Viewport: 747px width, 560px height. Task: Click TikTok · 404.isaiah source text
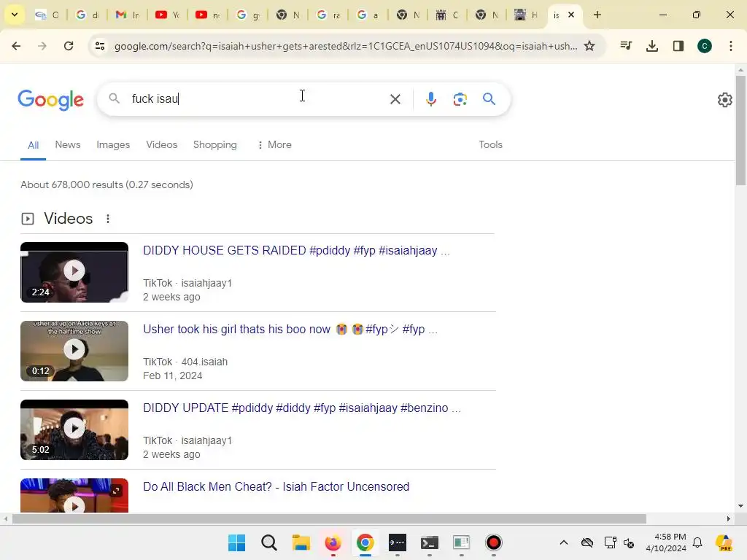coord(185,362)
